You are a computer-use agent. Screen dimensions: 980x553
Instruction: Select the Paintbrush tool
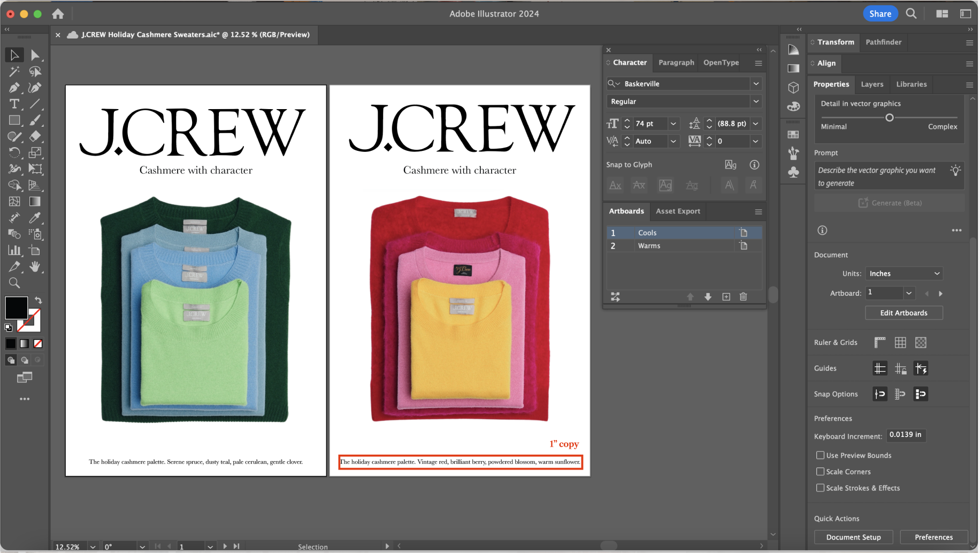35,120
